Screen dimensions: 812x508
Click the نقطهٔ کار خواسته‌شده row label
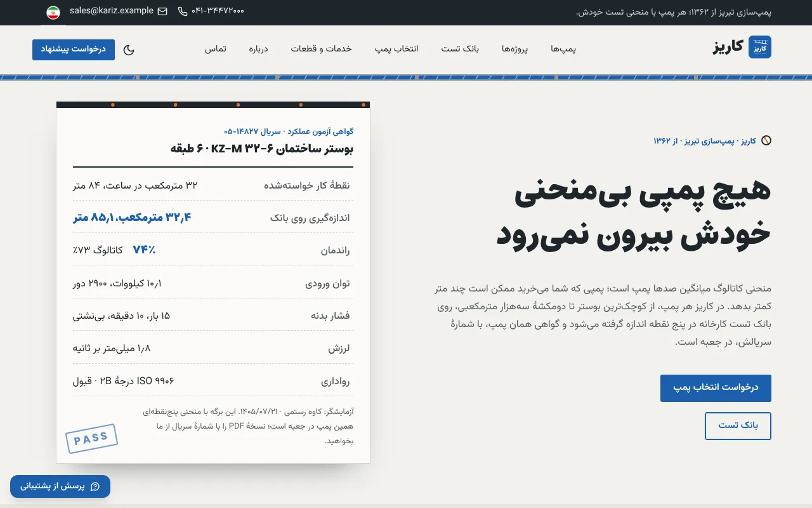point(307,185)
